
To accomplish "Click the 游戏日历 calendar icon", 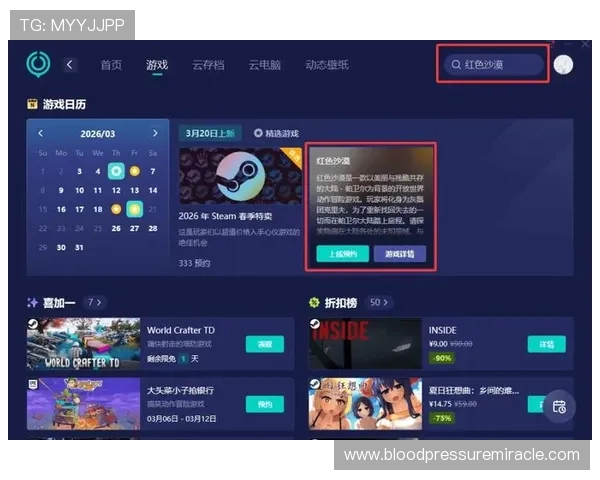I will tap(33, 103).
